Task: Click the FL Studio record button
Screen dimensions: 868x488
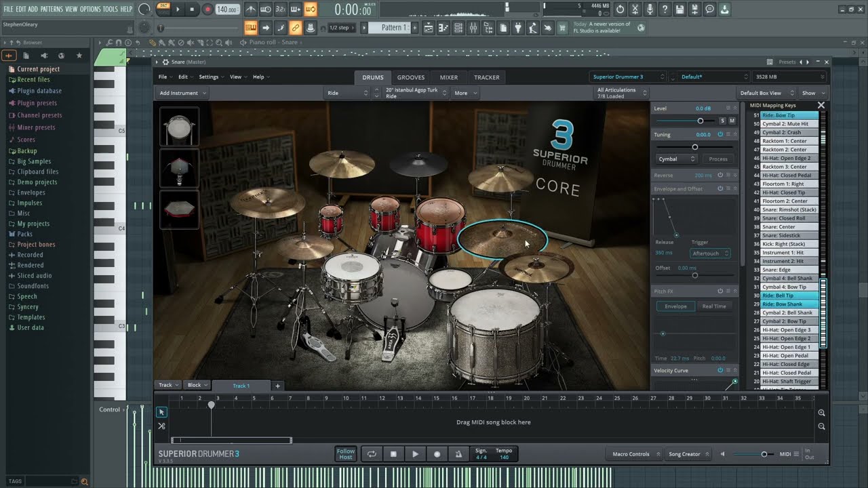Action: (x=208, y=9)
